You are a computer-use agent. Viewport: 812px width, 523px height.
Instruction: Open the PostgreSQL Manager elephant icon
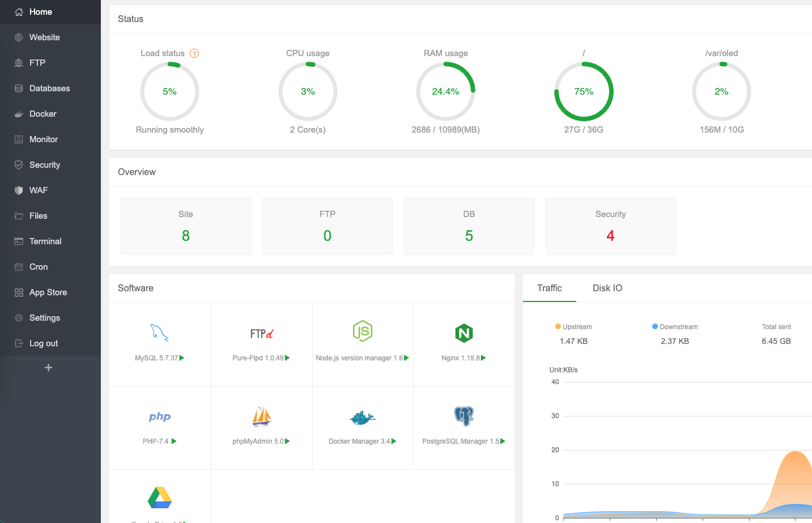(464, 416)
